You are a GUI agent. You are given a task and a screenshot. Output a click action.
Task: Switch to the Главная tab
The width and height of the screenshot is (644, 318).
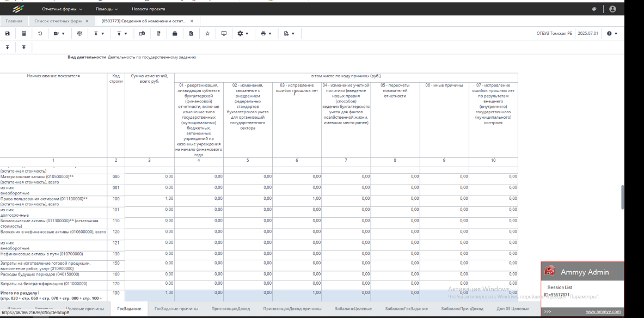pos(14,21)
